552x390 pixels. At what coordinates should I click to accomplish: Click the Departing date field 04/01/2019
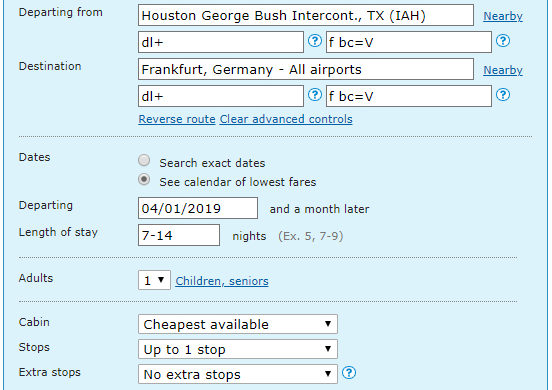198,208
